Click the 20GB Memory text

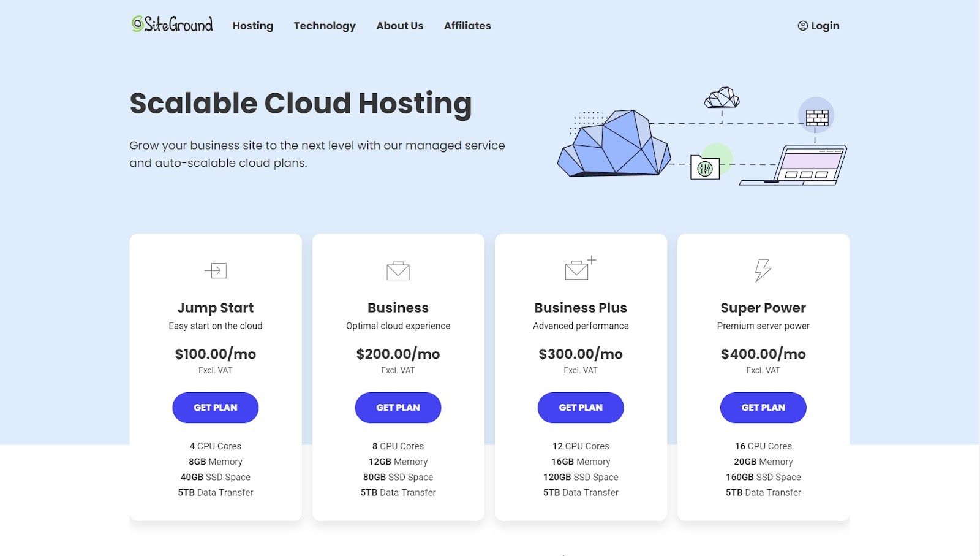pos(763,462)
